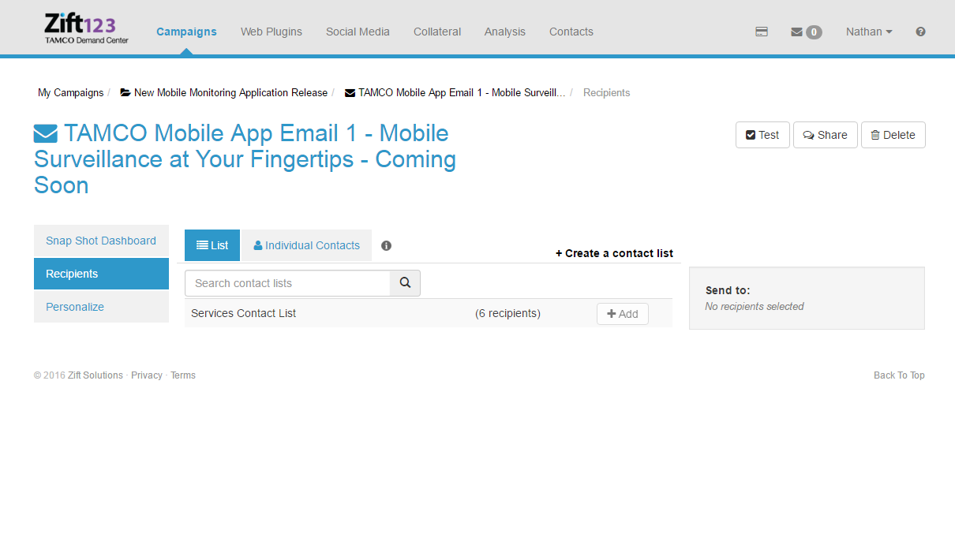Go to the Contacts section

pyautogui.click(x=571, y=32)
